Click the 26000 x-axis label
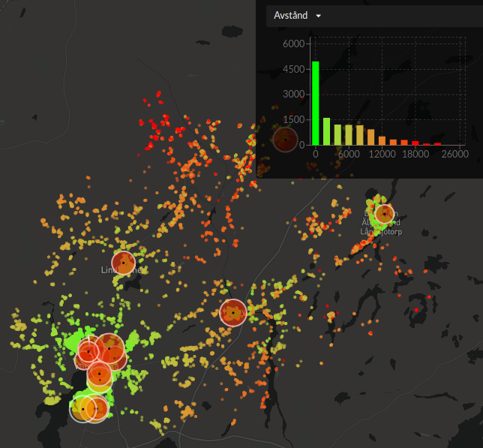483x448 pixels. 454,154
